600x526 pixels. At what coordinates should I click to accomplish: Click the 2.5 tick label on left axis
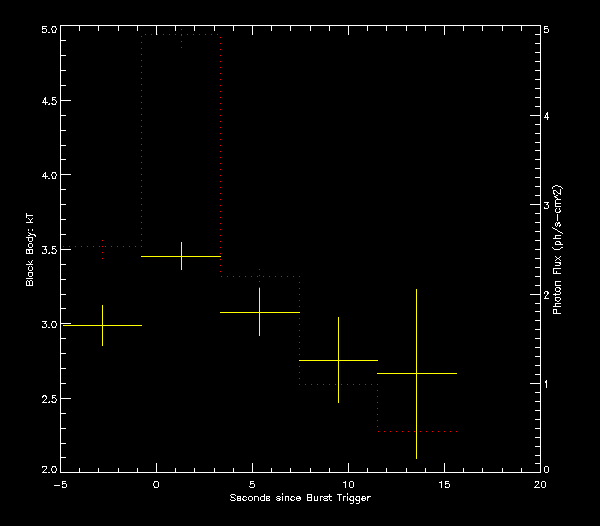[x=46, y=398]
